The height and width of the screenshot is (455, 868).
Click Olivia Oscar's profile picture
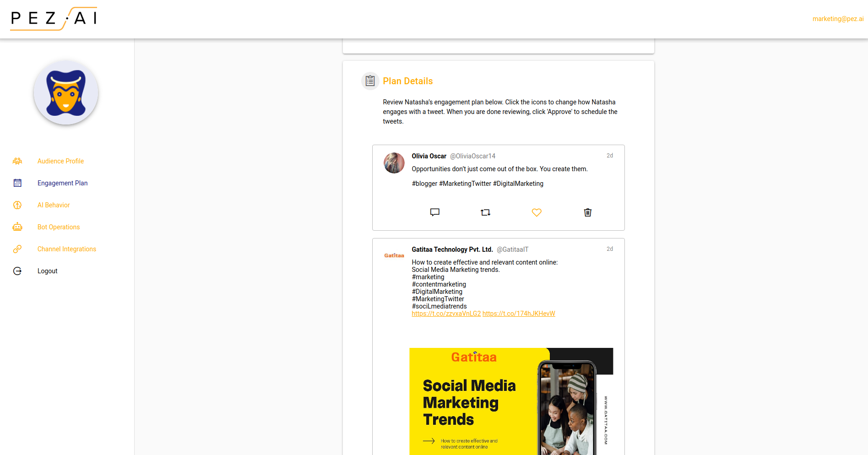(394, 163)
